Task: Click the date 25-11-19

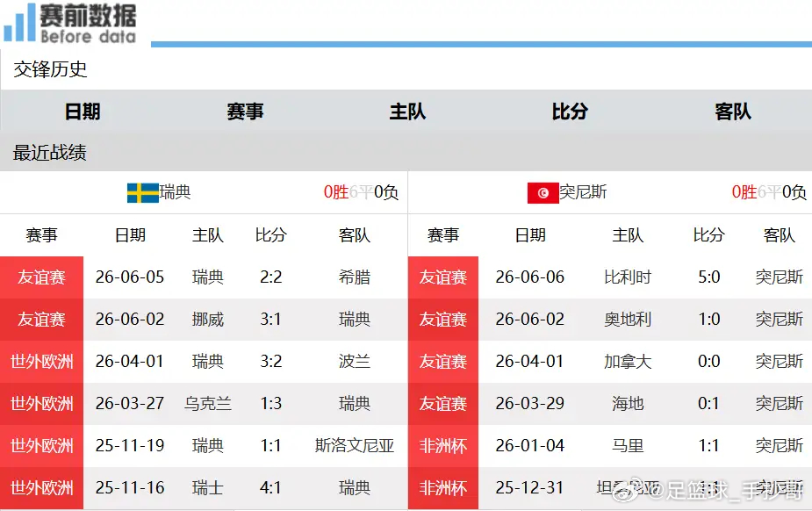Action: [130, 446]
